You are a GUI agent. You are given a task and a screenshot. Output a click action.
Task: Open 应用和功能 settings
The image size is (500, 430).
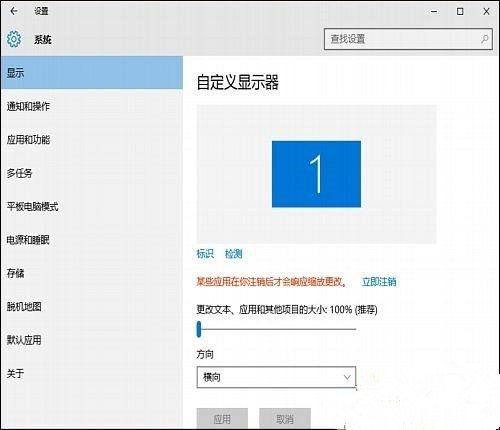(92, 140)
